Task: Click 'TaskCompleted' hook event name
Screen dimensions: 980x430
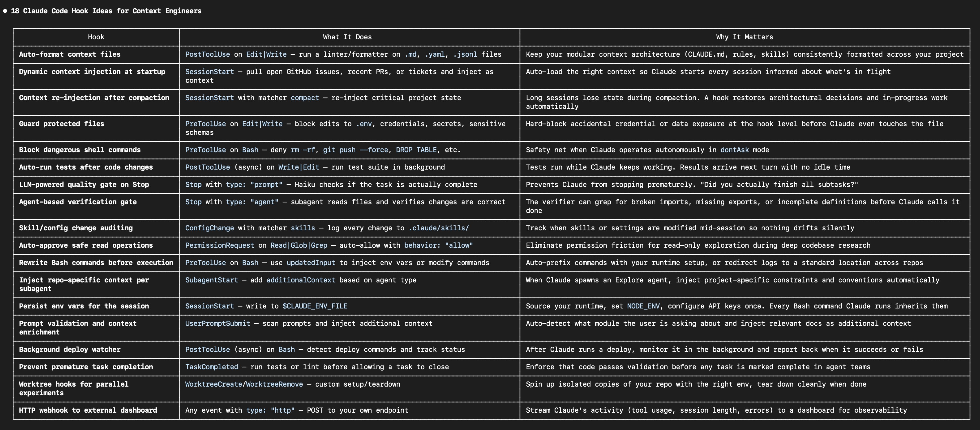Action: 211,367
